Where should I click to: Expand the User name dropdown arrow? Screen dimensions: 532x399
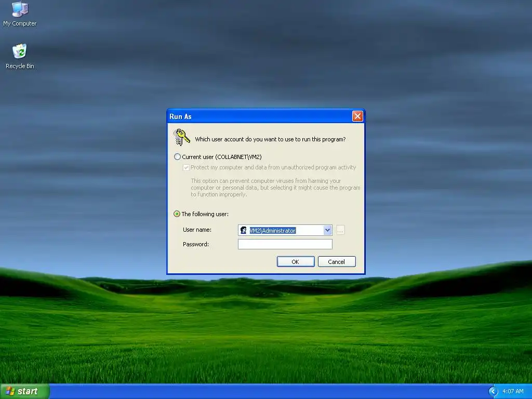pos(327,230)
